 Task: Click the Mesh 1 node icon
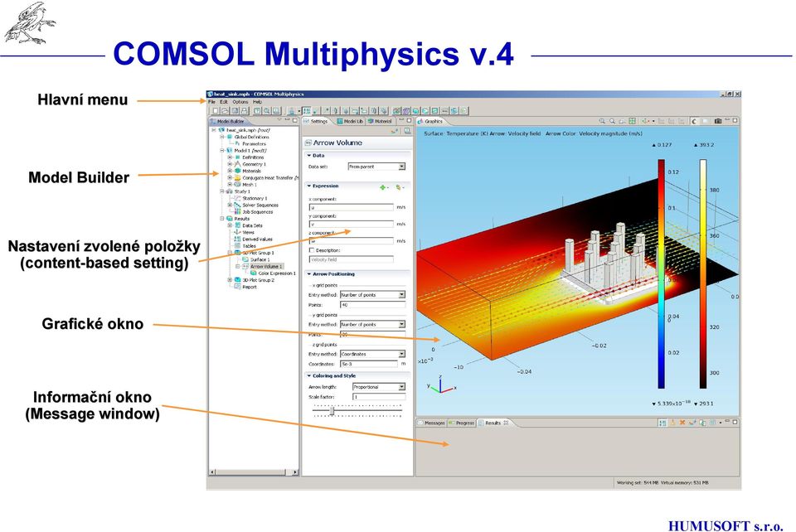[237, 185]
